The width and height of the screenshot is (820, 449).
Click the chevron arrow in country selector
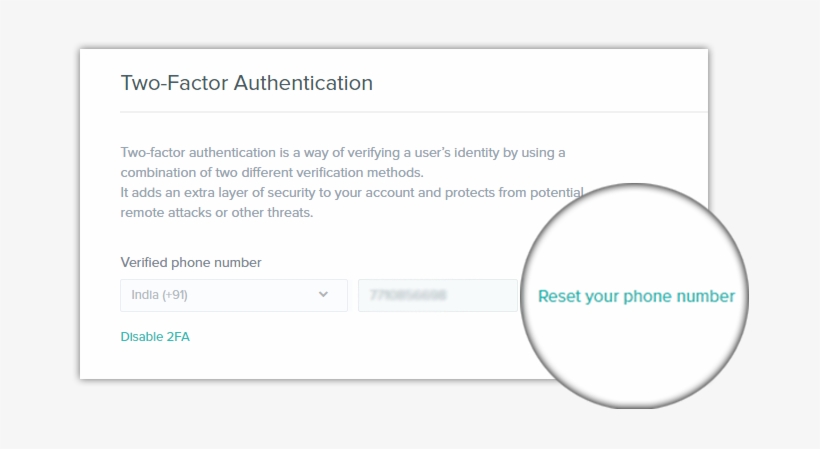coord(323,294)
